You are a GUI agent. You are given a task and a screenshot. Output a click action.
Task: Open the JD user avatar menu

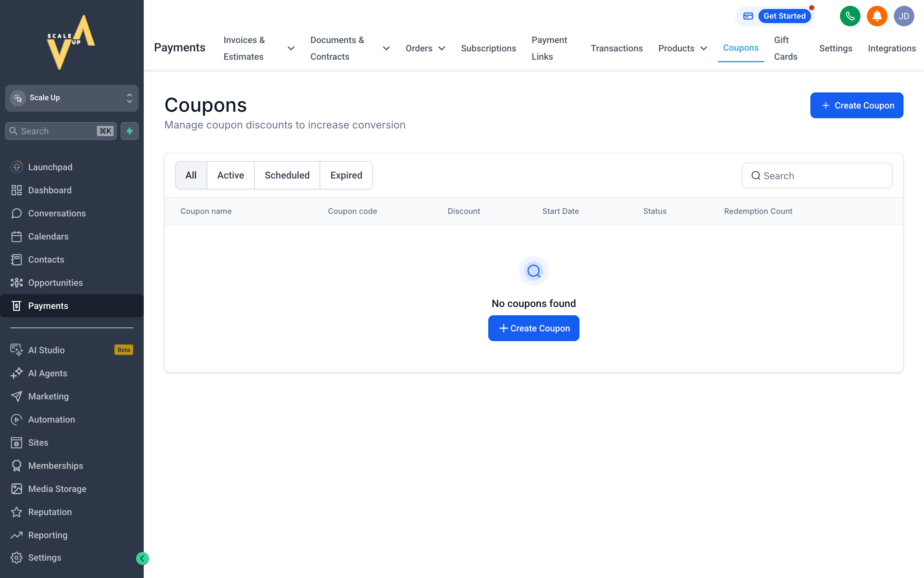[x=904, y=16]
